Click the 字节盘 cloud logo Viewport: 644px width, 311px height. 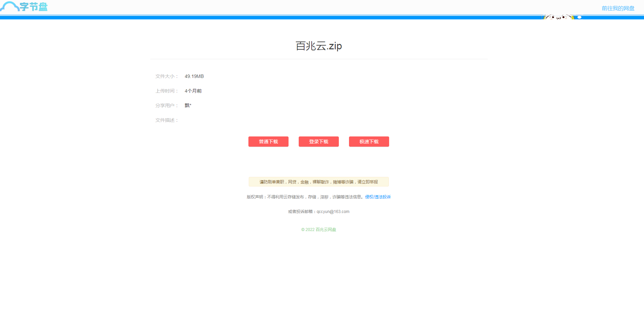[x=24, y=6]
